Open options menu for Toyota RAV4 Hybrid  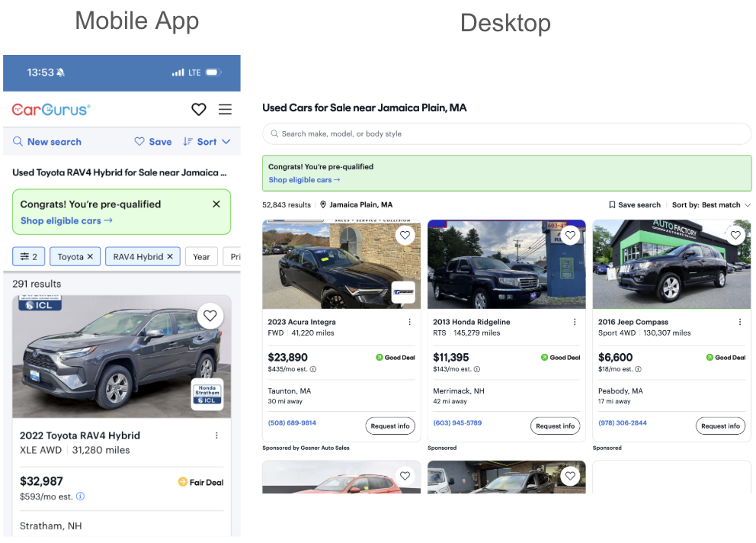[216, 435]
